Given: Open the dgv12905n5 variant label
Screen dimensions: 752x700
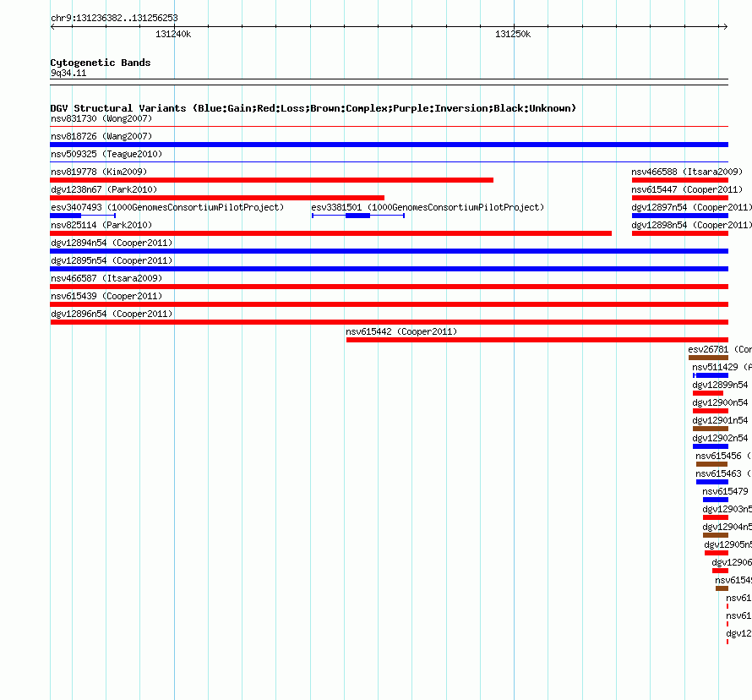Looking at the screenshot, I should pyautogui.click(x=728, y=544).
